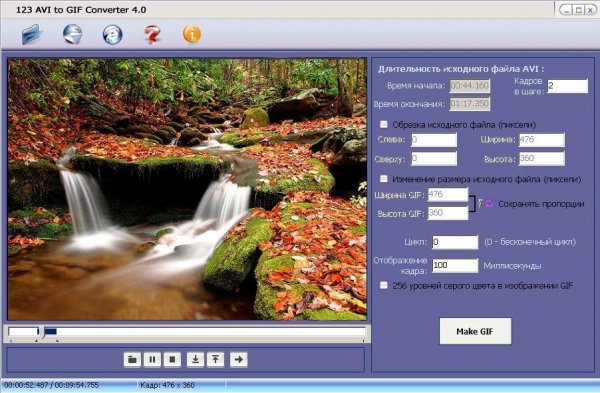The height and width of the screenshot is (393, 600).
Task: Click the globe website icon in toolbar
Action: 72,34
